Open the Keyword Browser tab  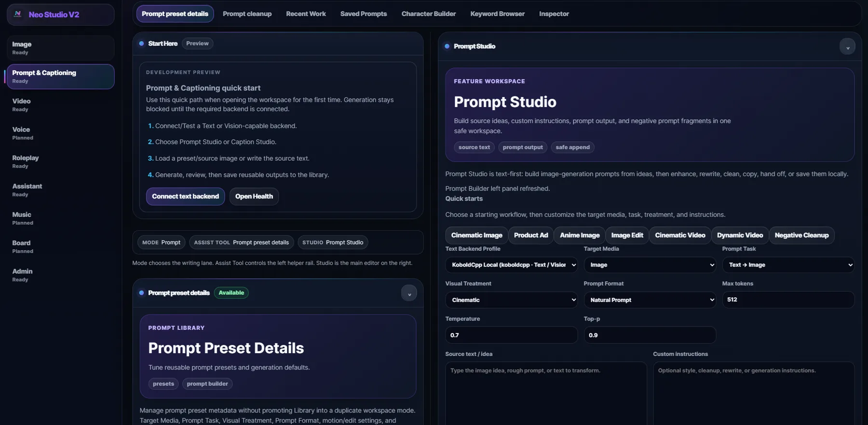[497, 14]
